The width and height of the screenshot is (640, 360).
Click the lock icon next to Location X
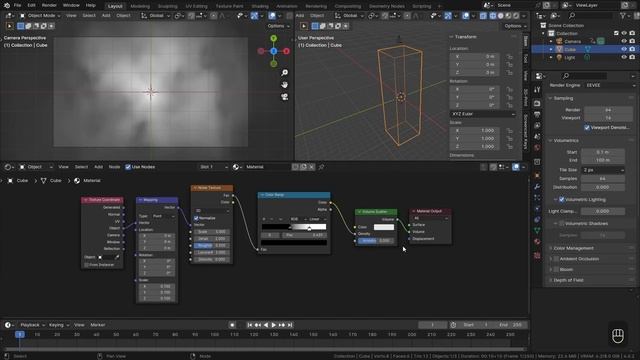point(509,56)
